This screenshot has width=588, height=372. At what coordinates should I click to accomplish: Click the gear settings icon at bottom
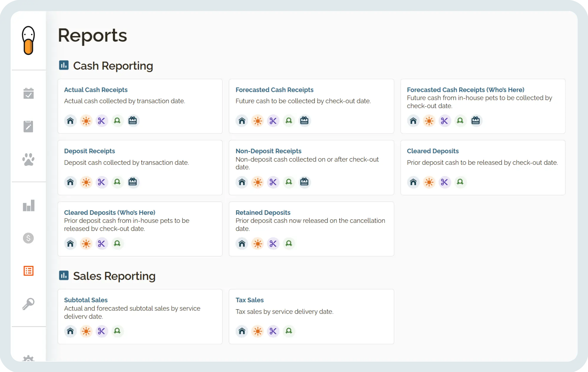(x=29, y=358)
